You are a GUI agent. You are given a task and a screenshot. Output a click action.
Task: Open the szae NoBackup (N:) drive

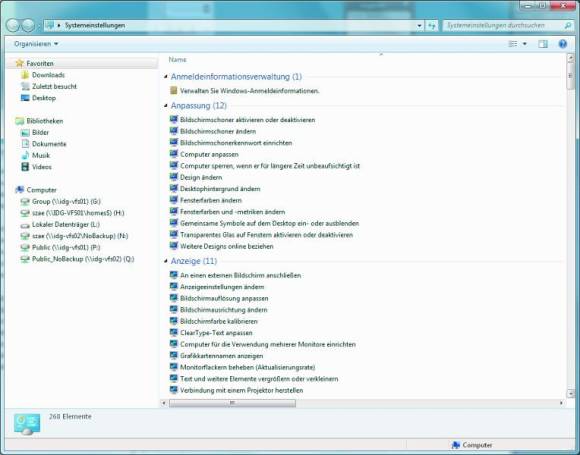(x=80, y=236)
